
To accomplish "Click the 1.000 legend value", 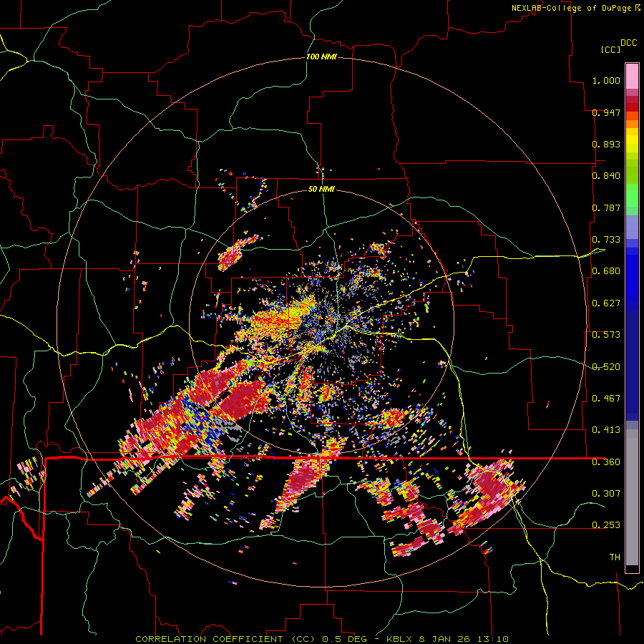I will click(606, 80).
